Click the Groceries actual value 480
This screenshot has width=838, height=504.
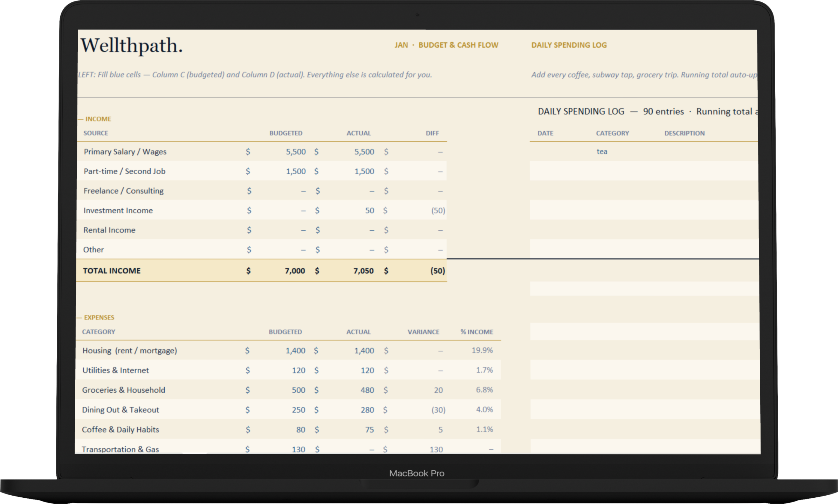coord(367,390)
